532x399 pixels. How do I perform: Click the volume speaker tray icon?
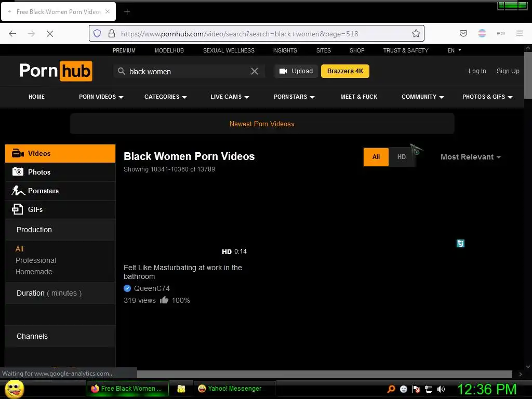tap(441, 389)
